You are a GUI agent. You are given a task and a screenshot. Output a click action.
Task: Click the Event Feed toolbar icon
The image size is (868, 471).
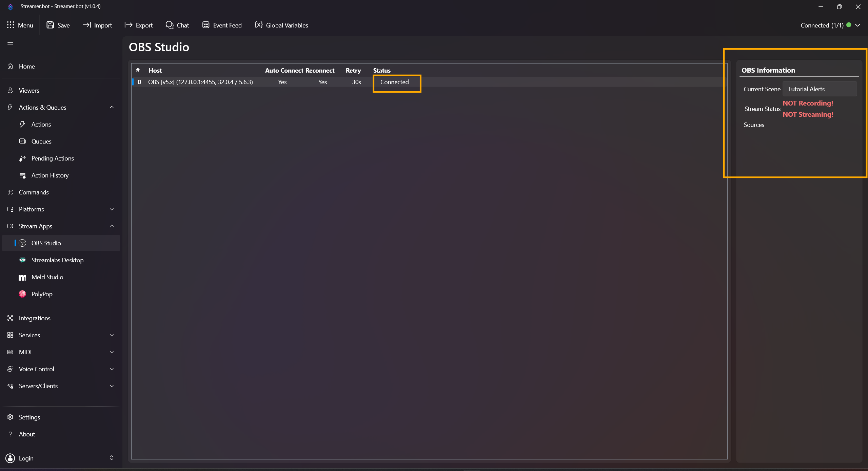click(205, 25)
